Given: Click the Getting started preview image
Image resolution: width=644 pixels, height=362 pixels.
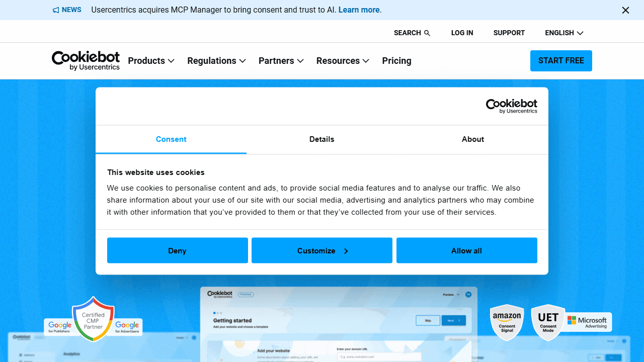Looking at the screenshot, I should (x=339, y=324).
